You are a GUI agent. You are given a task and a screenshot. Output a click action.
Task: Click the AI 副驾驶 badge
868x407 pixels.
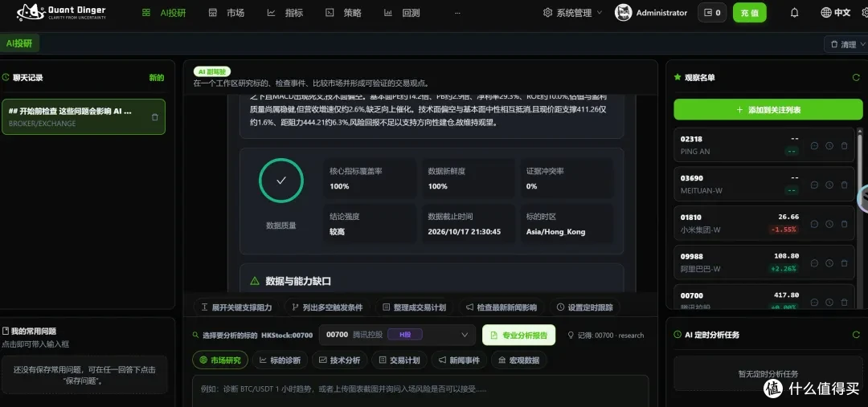[212, 71]
